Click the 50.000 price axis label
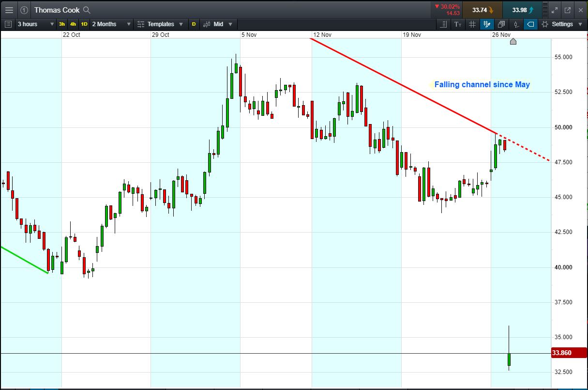This screenshot has height=390, width=588. pos(563,127)
